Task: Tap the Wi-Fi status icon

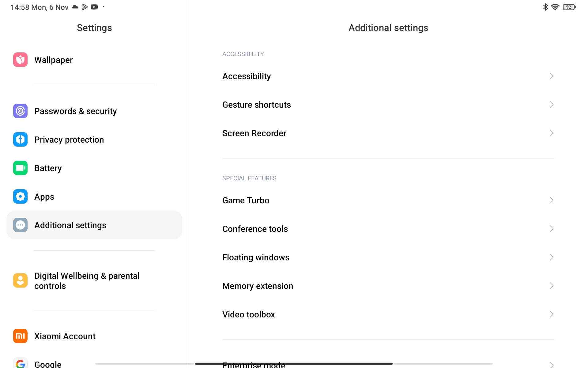Action: 555,7
